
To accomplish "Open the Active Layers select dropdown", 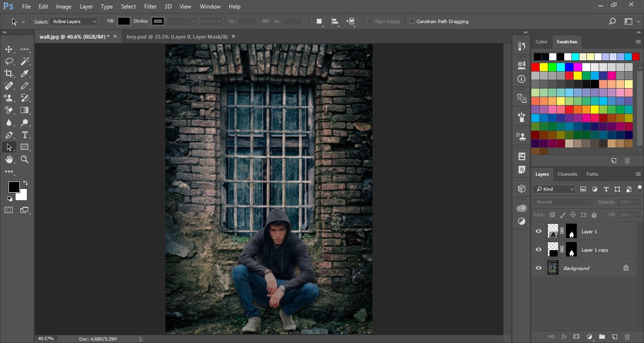I will (74, 22).
